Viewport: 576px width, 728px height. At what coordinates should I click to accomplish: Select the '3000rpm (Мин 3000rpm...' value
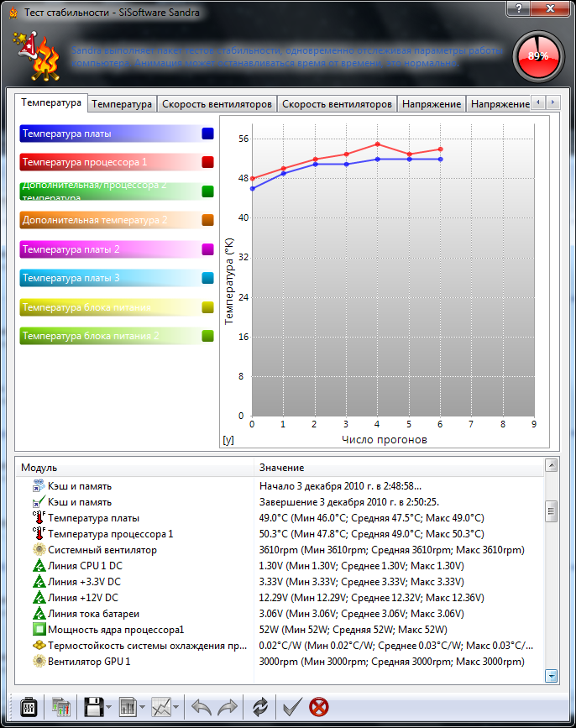click(392, 661)
